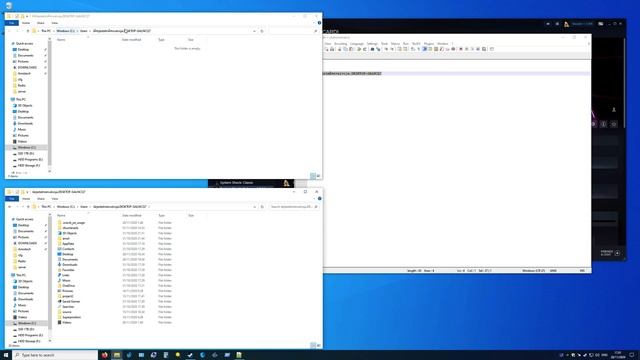Open Recycle Bin icon on desktop
The width and height of the screenshot is (640, 360).
coord(9,6)
